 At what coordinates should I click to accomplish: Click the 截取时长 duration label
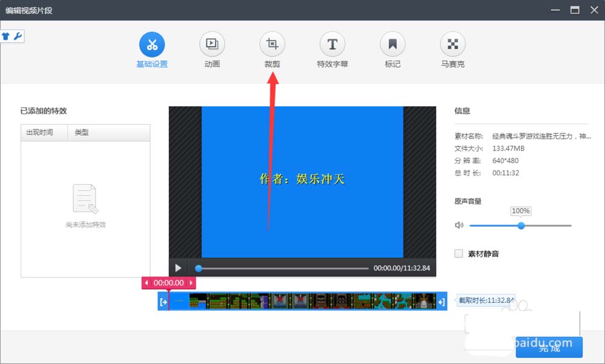click(486, 300)
